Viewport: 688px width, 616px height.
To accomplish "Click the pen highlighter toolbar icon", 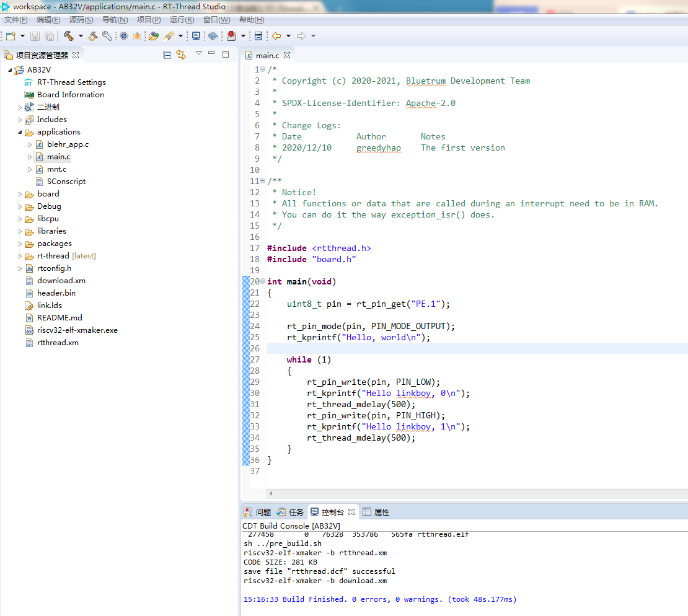I will (x=169, y=36).
